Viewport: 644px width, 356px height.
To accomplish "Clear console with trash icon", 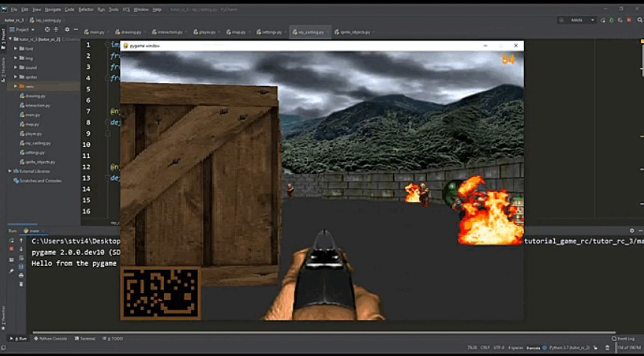I will point(22,284).
